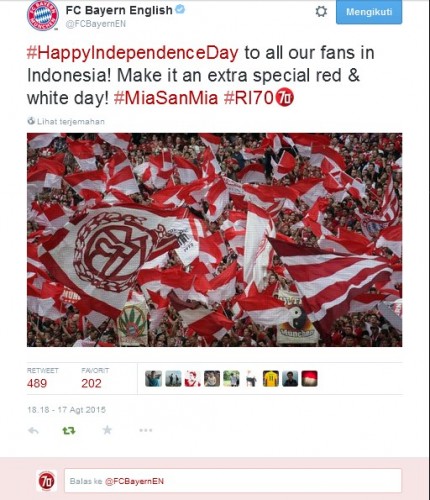Open the Bayern fans flag photo
430x500 pixels.
[x=214, y=240]
